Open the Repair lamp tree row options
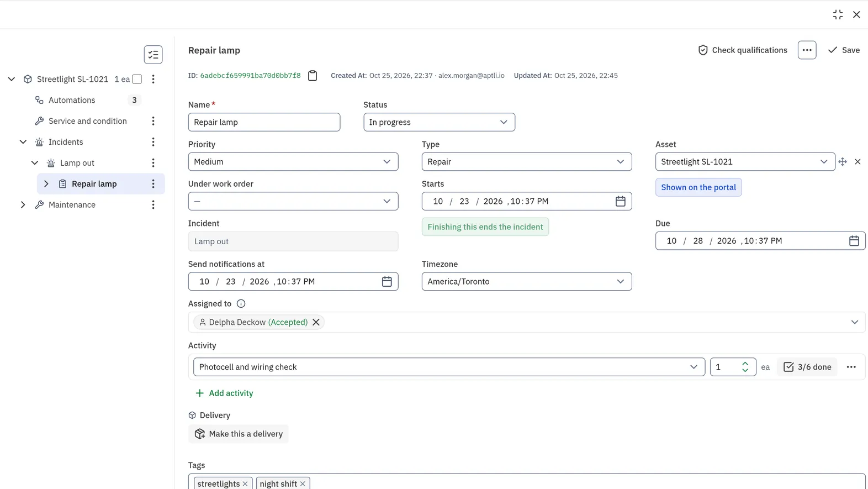Image resolution: width=868 pixels, height=489 pixels. [153, 184]
